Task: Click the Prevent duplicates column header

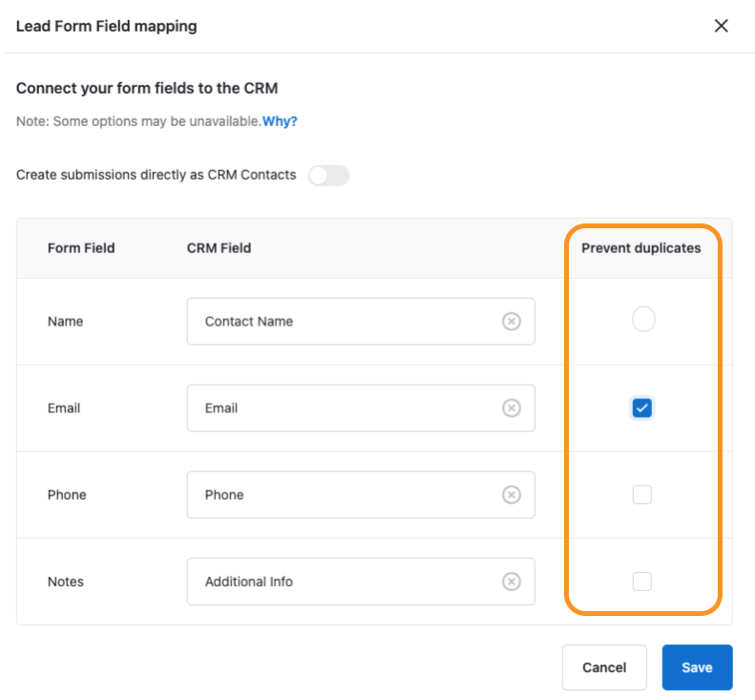Action: [x=641, y=248]
